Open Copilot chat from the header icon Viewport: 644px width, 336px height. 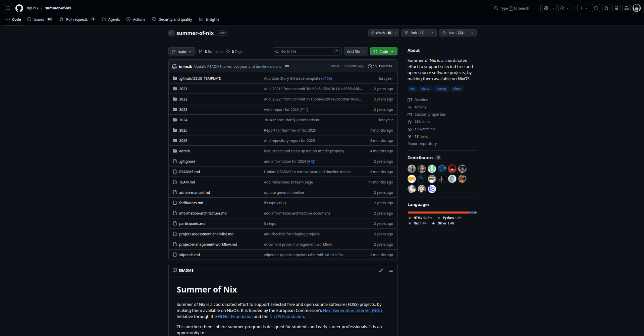click(546, 8)
